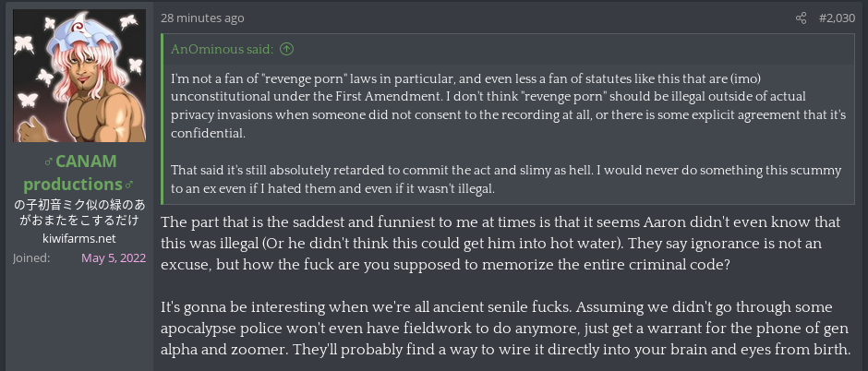Screen dimensions: 868x371
Task: Click the "Joined:" label
Action: (32, 257)
